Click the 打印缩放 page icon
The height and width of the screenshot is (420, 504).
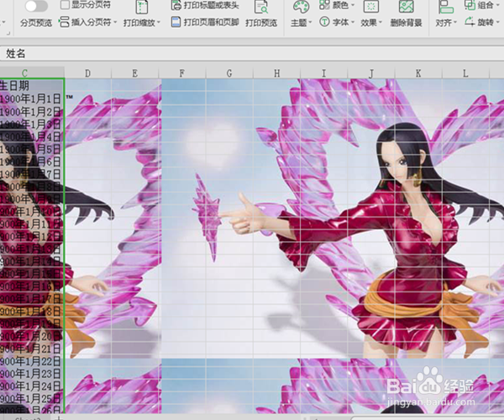pyautogui.click(x=141, y=8)
